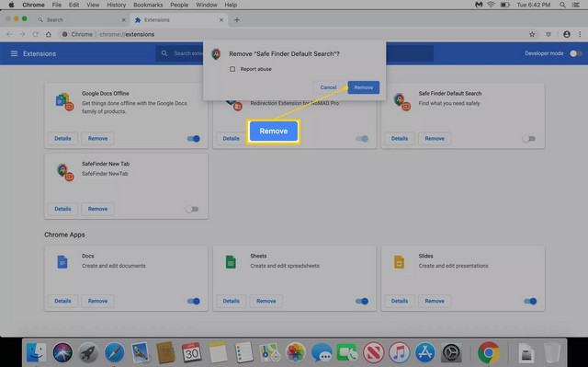Disable the Sheets app toggle

coord(362,301)
